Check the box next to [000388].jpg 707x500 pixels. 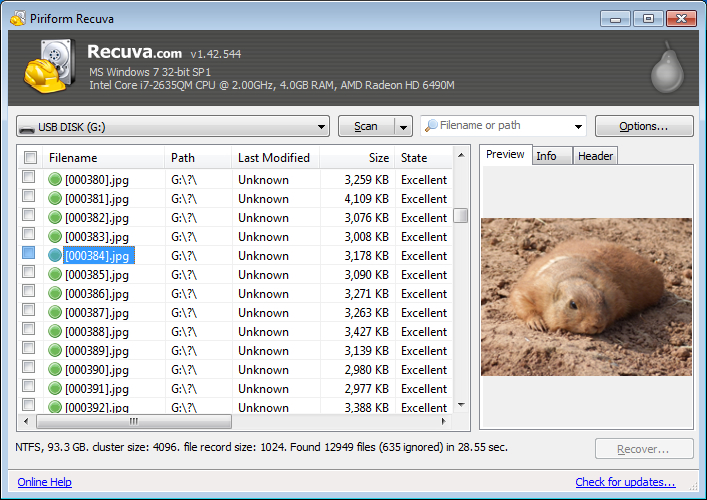click(29, 332)
